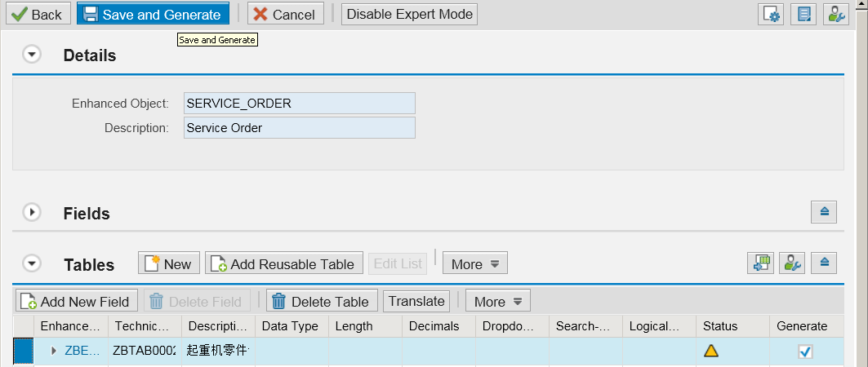Open the personalize wrench icon at top right
This screenshot has width=868, height=367.
[836, 15]
